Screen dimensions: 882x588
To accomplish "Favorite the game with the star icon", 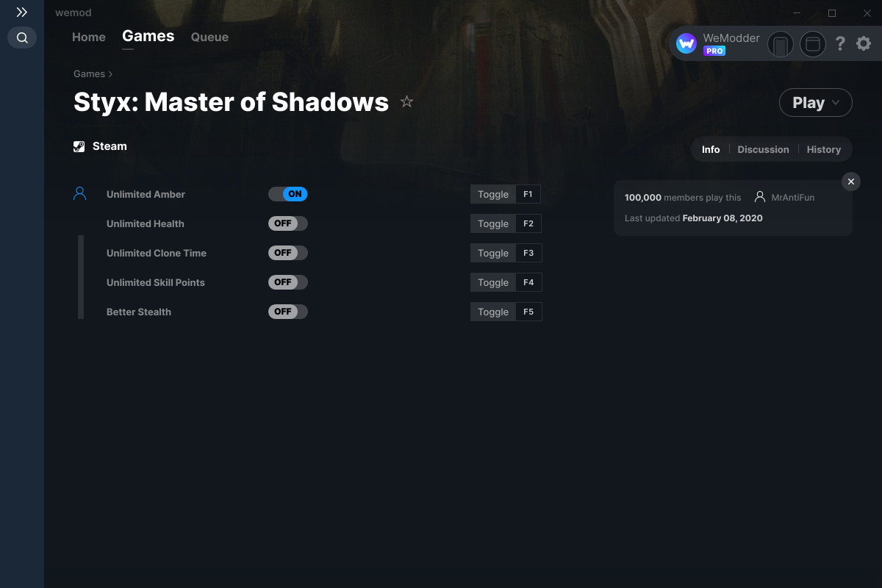I will (x=406, y=102).
